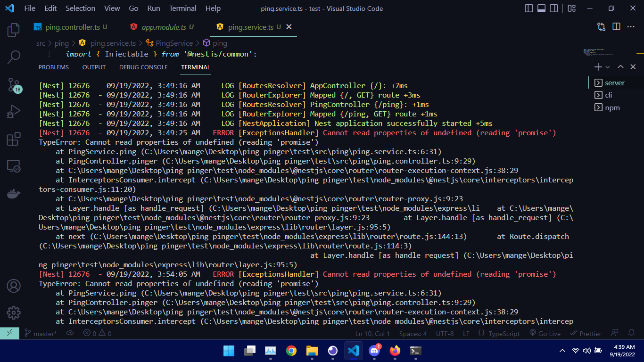Open the Help menu
Screen dimensions: 644x362
tap(213, 8)
